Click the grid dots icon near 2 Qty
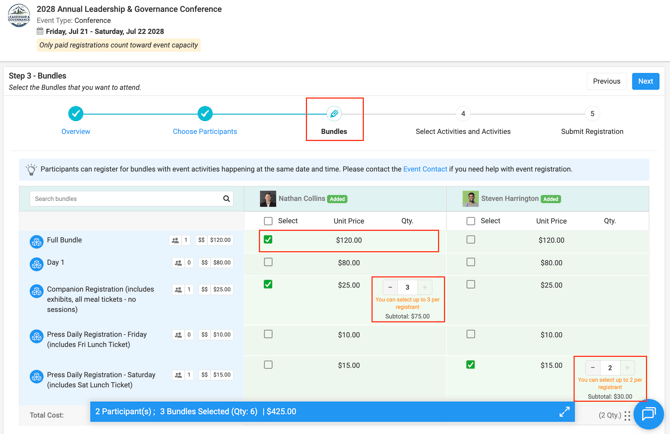Screen dimensions: 670x434 click(x=627, y=416)
